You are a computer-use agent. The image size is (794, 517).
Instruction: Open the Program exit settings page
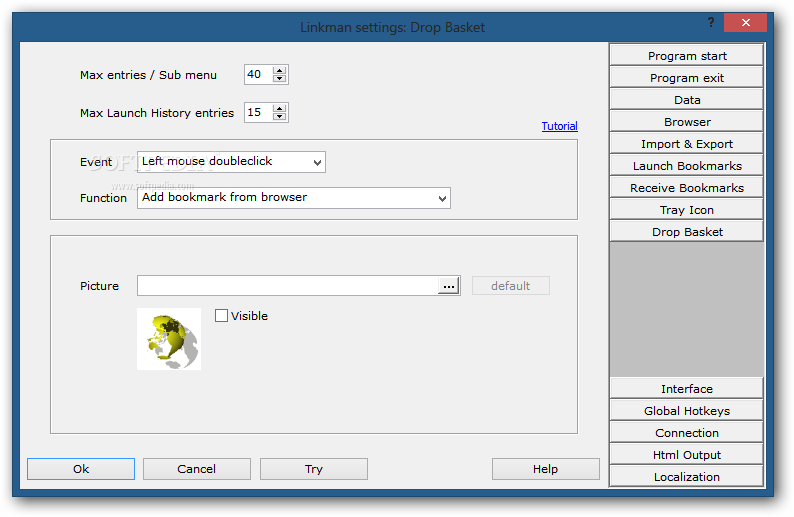click(x=686, y=77)
